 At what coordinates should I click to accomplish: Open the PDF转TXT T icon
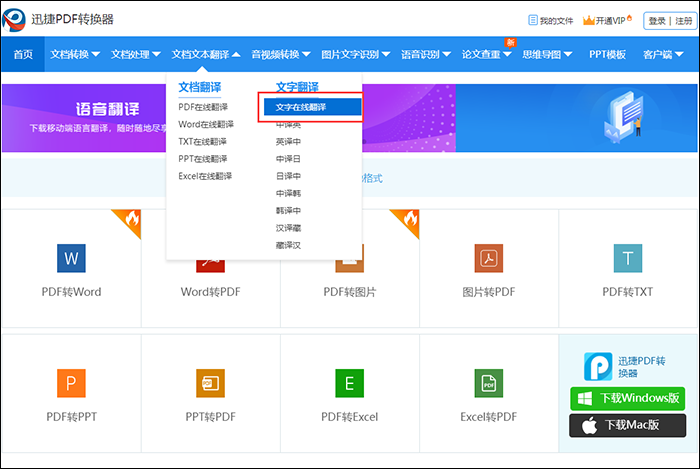click(x=628, y=258)
